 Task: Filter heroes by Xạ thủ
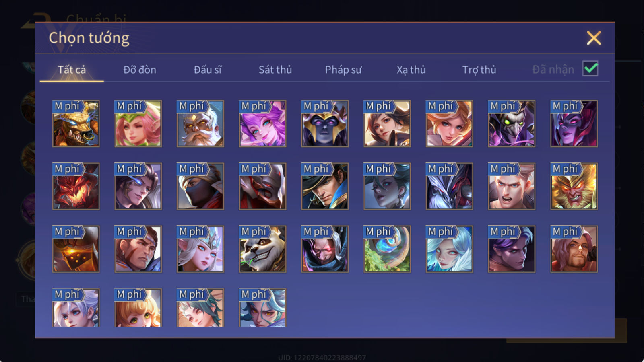click(411, 70)
